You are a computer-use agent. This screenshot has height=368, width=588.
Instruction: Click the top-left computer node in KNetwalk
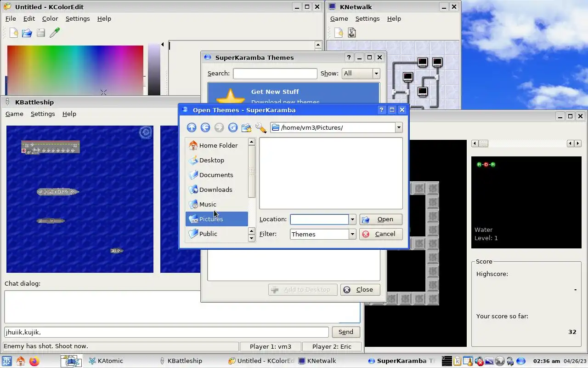(423, 62)
